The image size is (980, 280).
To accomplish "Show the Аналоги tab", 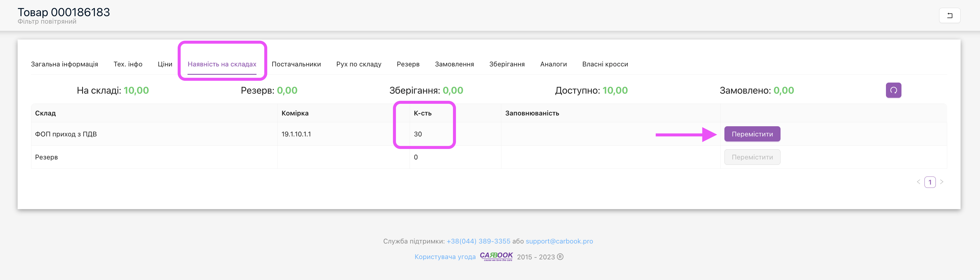I will (x=553, y=64).
